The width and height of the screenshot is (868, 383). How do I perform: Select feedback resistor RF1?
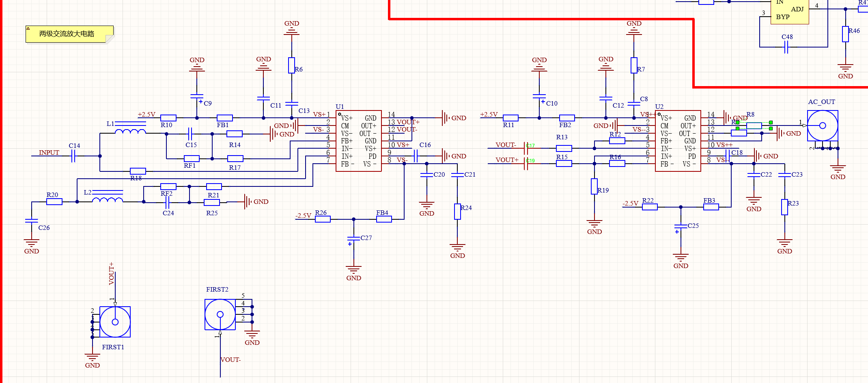192,158
